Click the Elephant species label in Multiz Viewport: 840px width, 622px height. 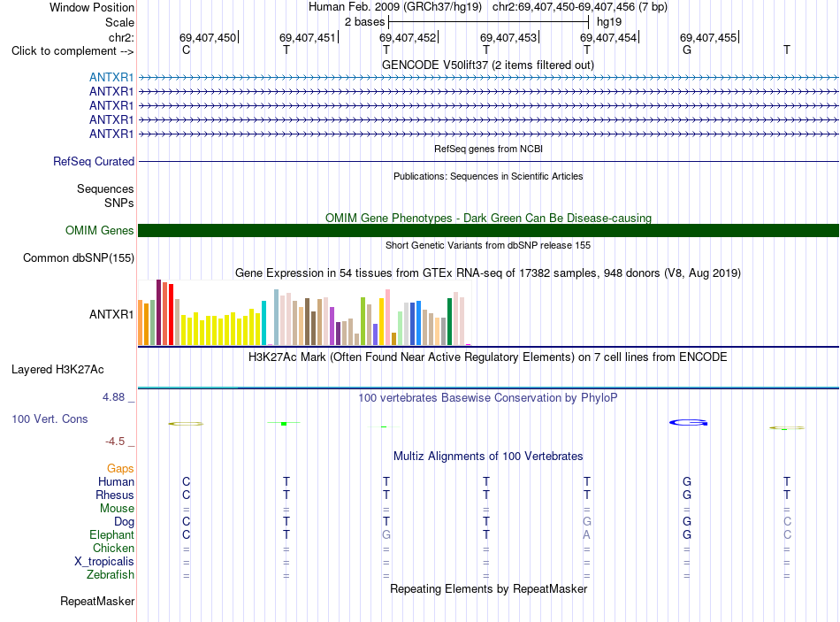click(x=112, y=534)
